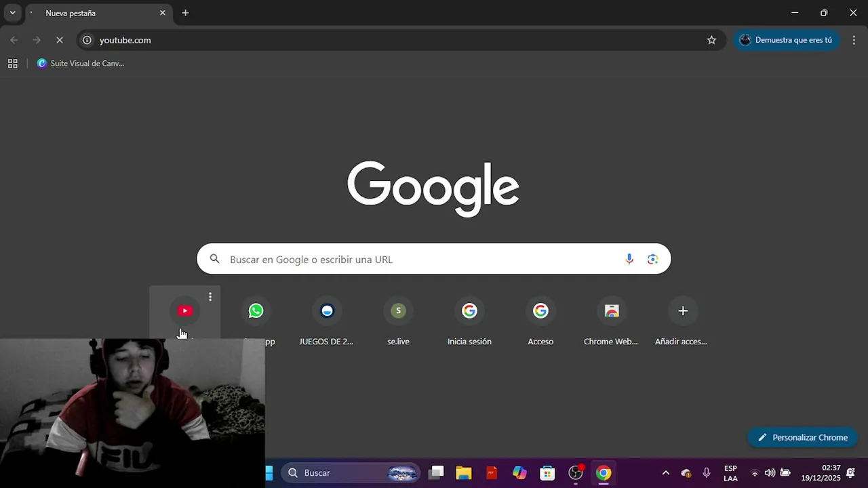868x488 pixels.
Task: Click in the Google search box
Action: click(434, 259)
